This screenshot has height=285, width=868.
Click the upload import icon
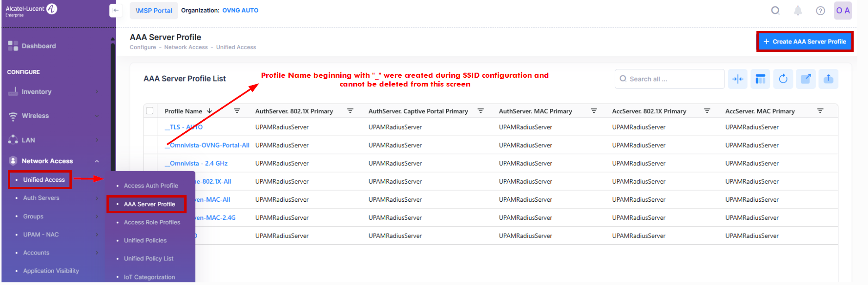click(828, 79)
